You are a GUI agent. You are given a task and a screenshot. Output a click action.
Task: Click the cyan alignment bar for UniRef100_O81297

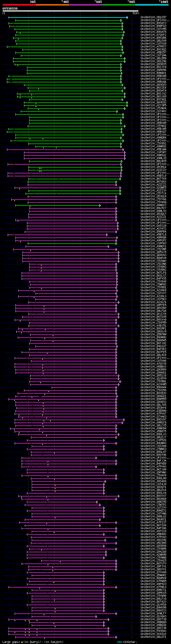tap(68, 17)
